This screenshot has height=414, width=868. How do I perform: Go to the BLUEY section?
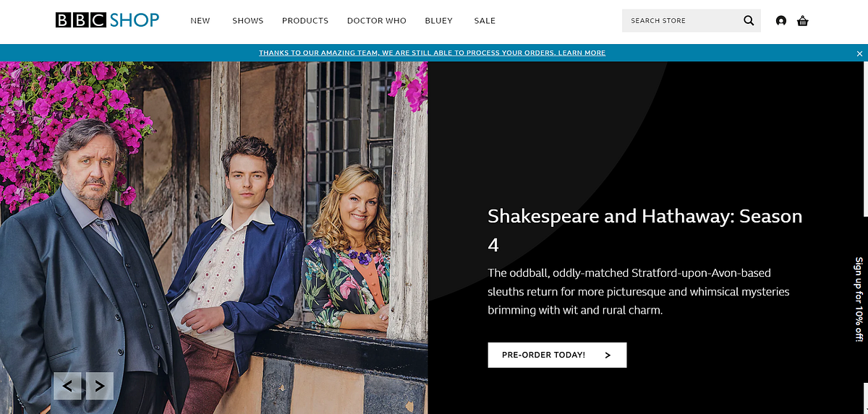click(439, 21)
